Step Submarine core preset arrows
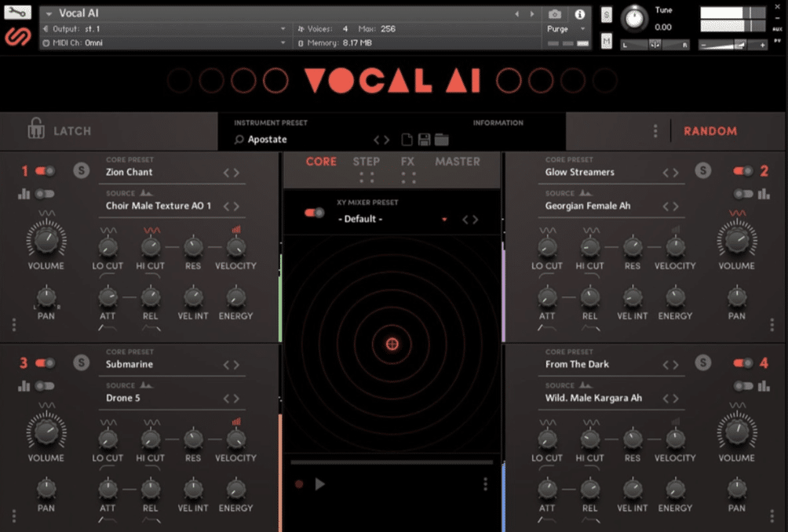 point(232,365)
